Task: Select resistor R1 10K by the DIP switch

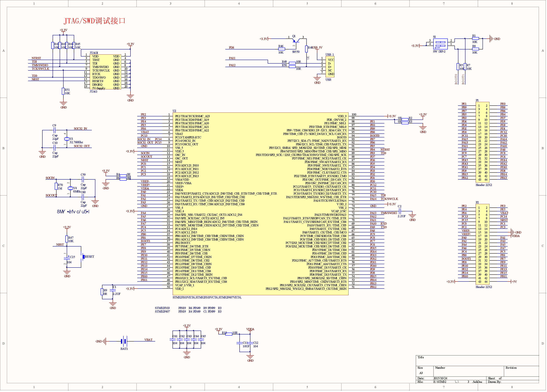Action: pos(475,39)
